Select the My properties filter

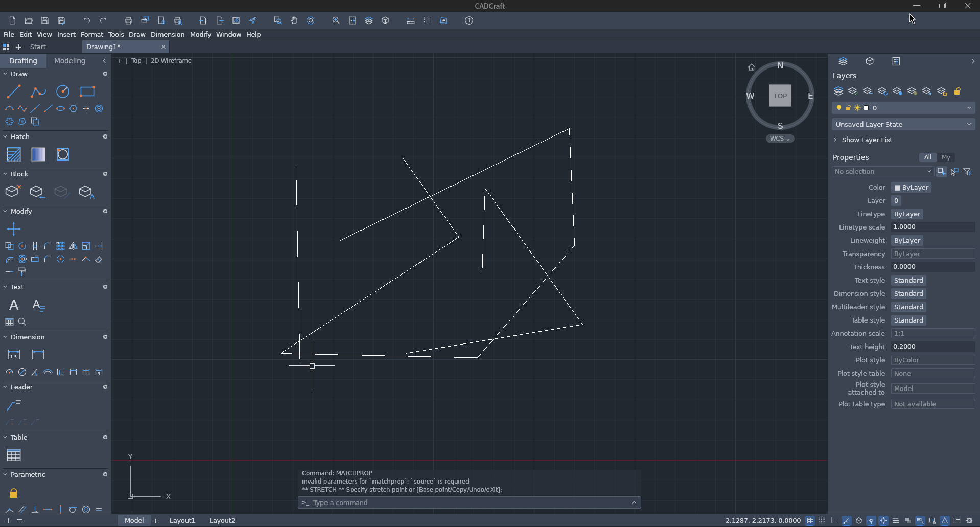click(x=946, y=157)
